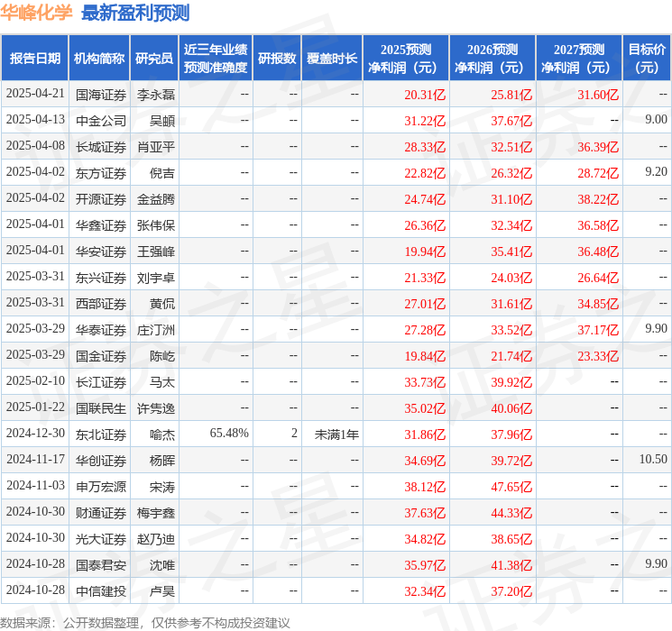Image resolution: width=672 pixels, height=631 pixels.
Task: Click the 中信建投 institution cell
Action: [x=101, y=591]
